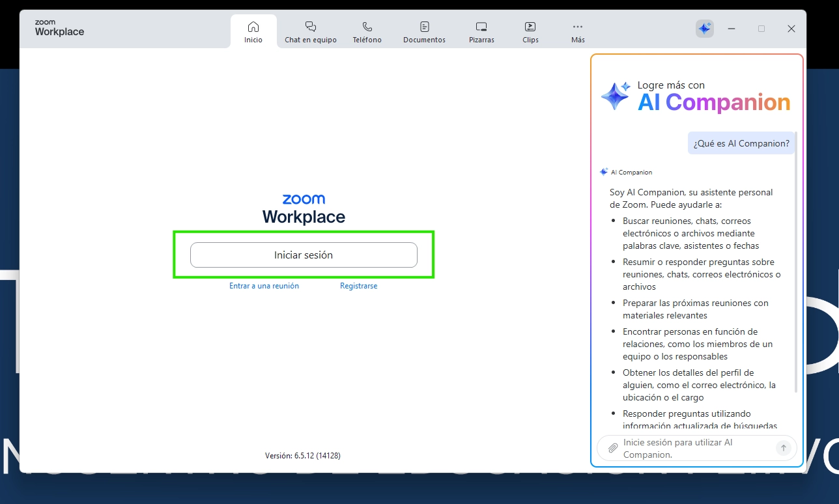Open the Inicio home tab
The width and height of the screenshot is (839, 504).
253,31
